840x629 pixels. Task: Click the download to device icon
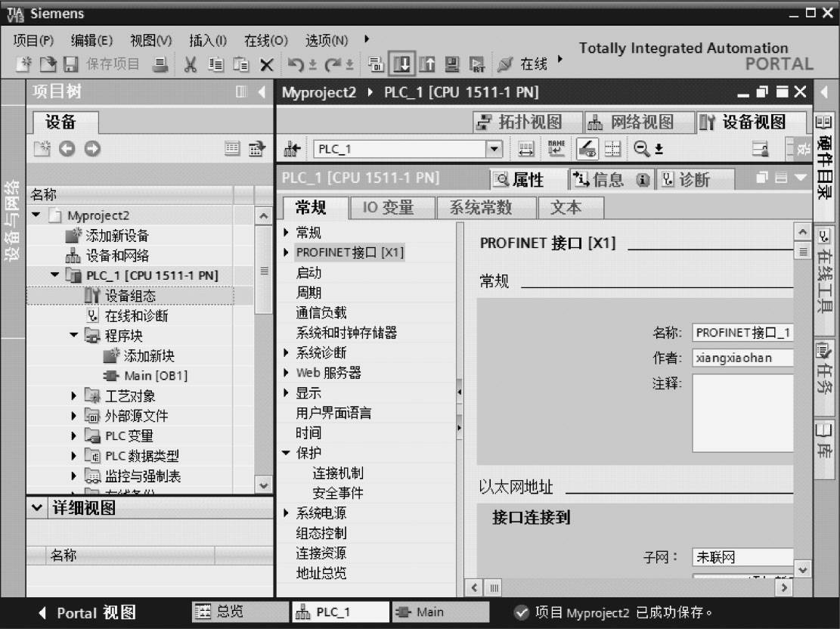click(401, 64)
